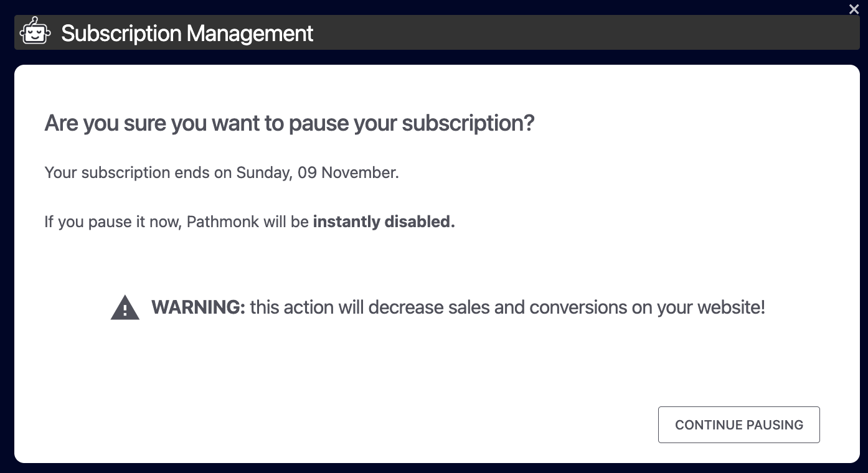Click empty white area left of CONTINUE PAUSING
868x473 pixels.
[x=436, y=424]
